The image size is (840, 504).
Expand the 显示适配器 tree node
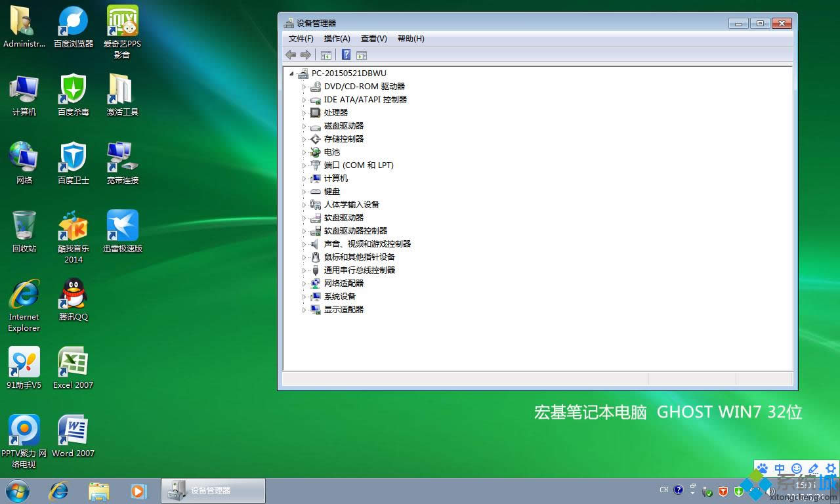pos(304,310)
